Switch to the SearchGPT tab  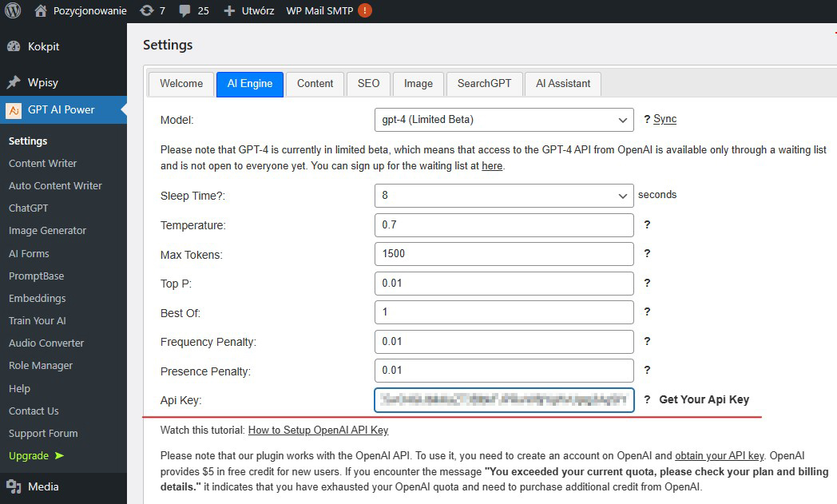pos(484,84)
